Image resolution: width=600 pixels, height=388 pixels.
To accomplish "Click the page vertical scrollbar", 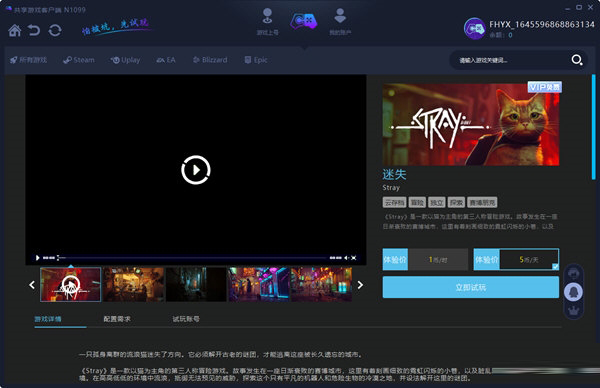I will (593, 126).
